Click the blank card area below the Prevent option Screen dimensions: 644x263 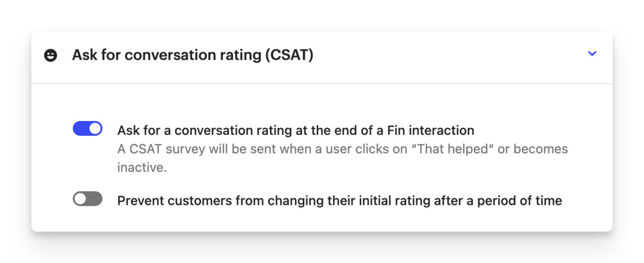click(322, 220)
